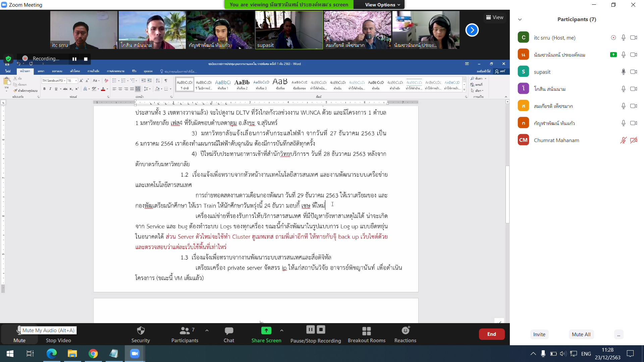Toggle microphone for supasit in participant list
The width and height of the screenshot is (644, 362).
click(623, 72)
